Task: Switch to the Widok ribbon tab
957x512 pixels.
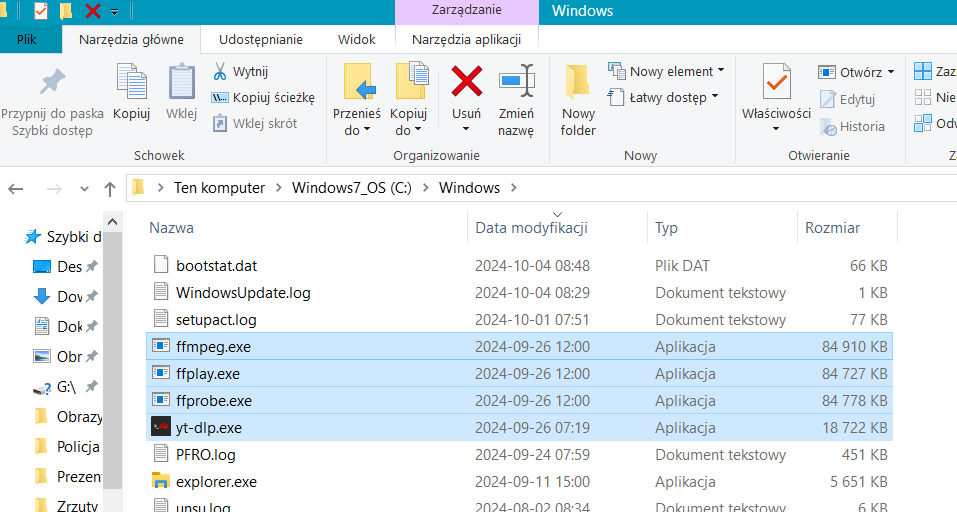Action: click(356, 39)
